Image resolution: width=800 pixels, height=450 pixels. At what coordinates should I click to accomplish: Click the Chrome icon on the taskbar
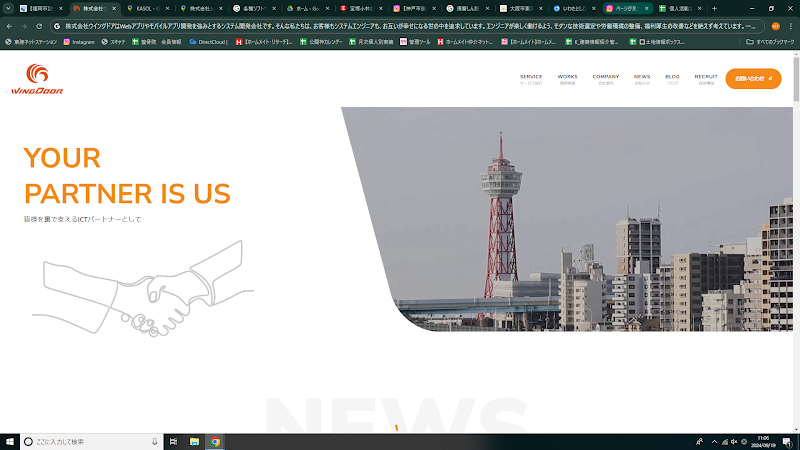tap(215, 442)
